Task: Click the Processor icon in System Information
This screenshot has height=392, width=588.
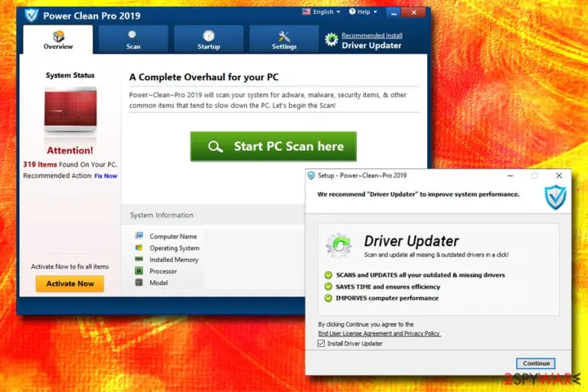Action: pos(139,270)
